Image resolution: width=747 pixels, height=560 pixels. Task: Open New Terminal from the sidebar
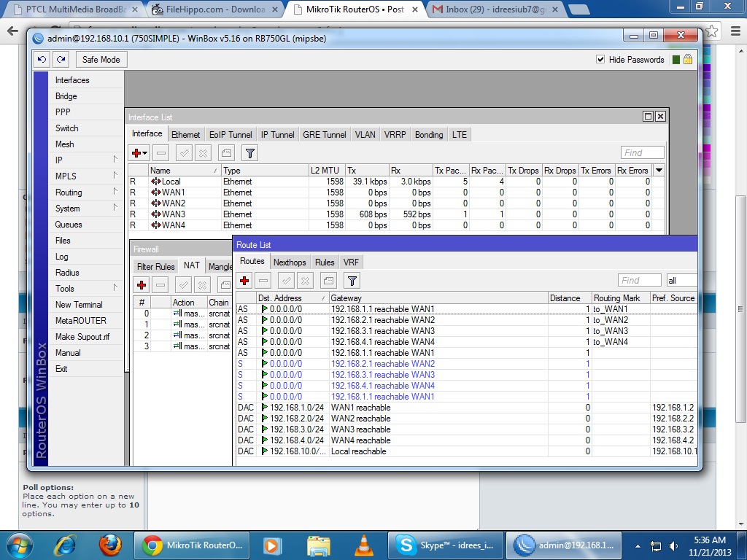pos(79,305)
